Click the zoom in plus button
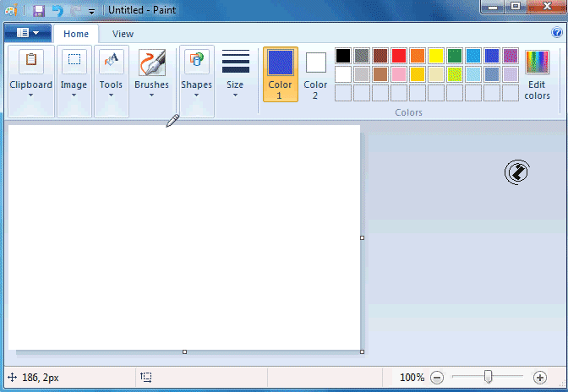568x392 pixels. (x=540, y=378)
